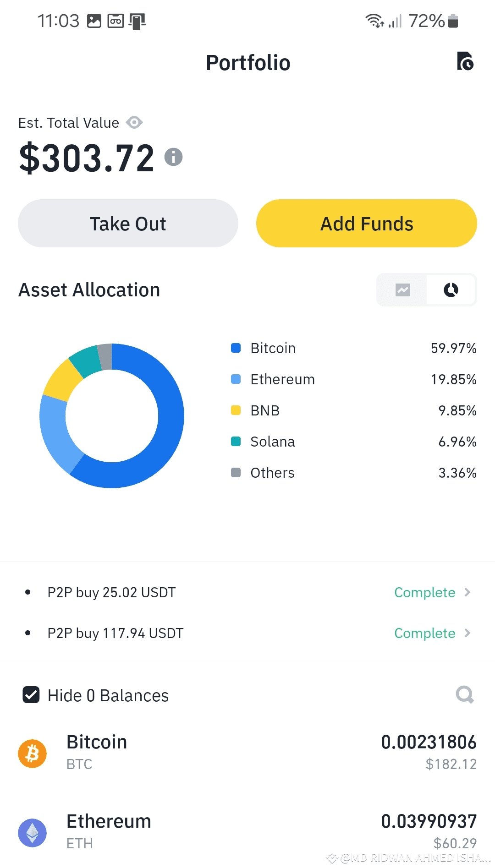Uncheck the Hide 0 Balances checkbox
This screenshot has height=868, width=495.
pos(31,695)
